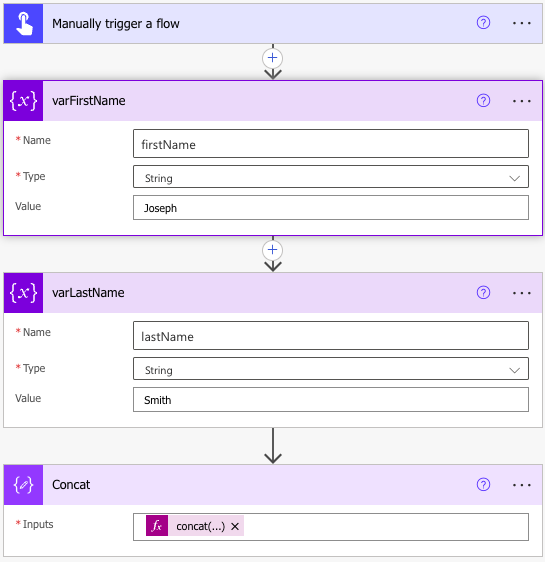
Task: Open the varFirstName more options menu
Action: click(521, 101)
